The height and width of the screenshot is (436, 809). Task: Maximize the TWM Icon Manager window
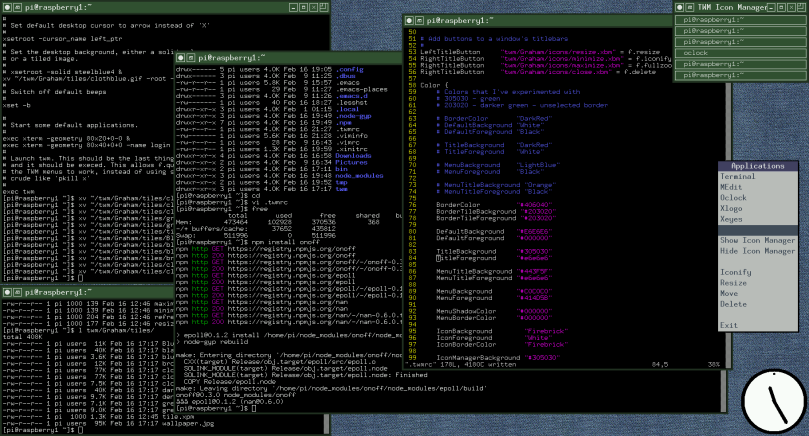tap(781, 7)
